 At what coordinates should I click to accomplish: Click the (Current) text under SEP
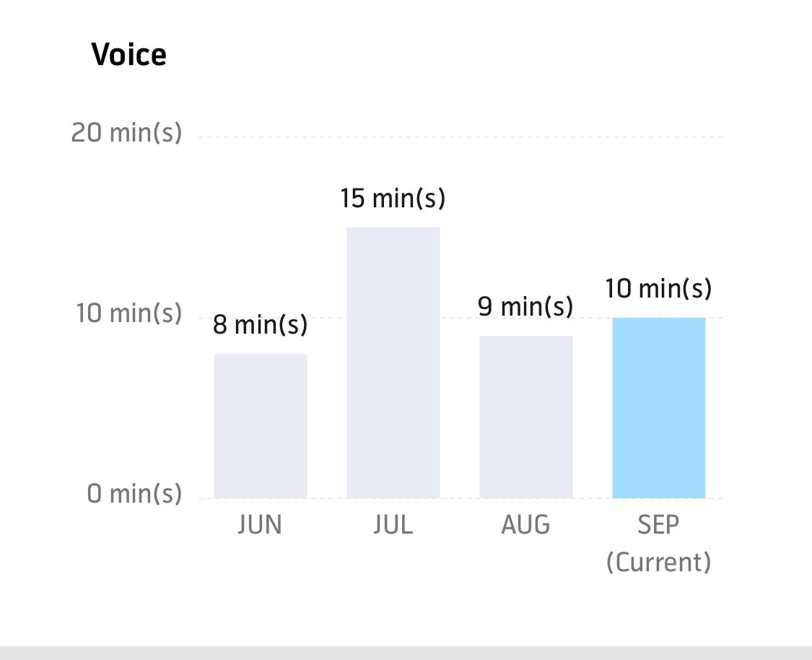coord(658,562)
